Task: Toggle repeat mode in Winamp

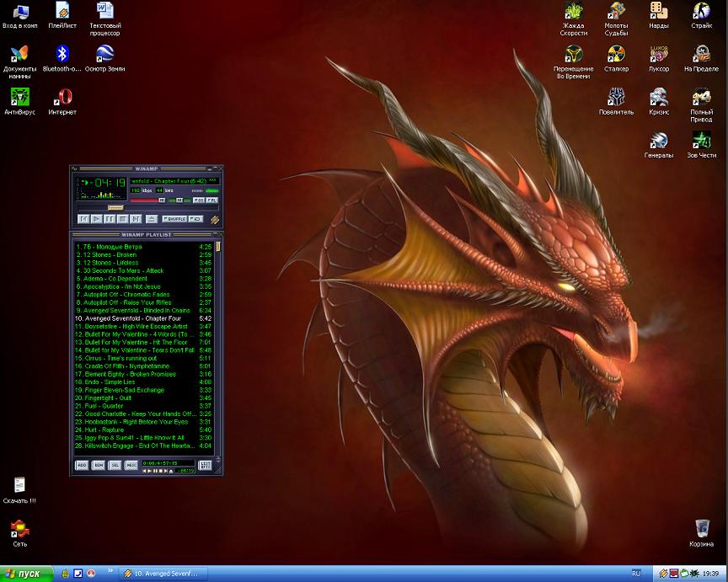Action: 196,219
